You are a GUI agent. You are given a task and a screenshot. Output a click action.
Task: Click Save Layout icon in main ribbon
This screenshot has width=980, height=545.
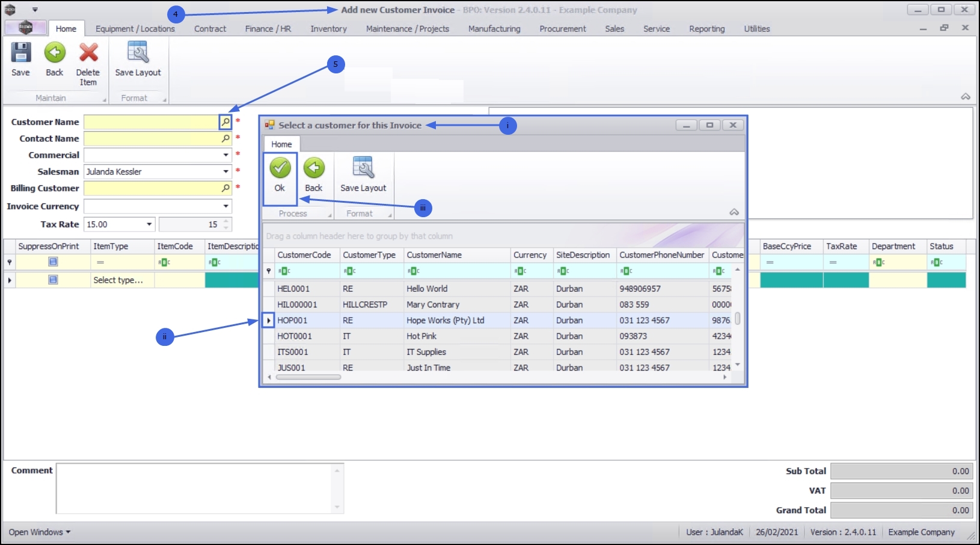138,53
